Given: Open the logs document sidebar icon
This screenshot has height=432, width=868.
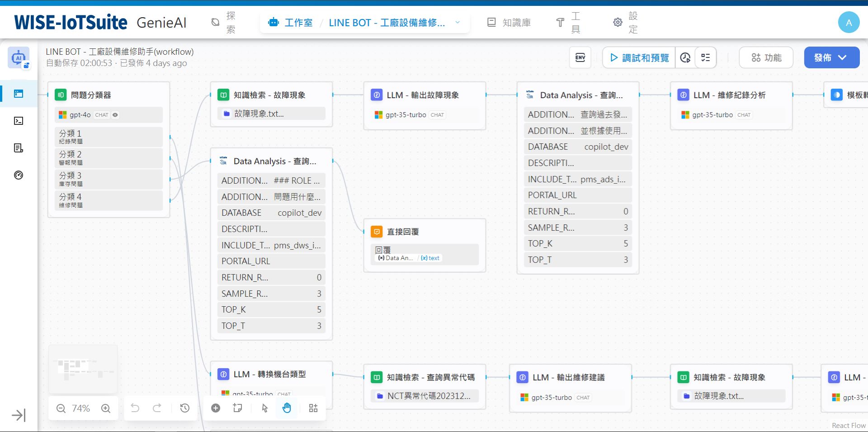Looking at the screenshot, I should point(19,148).
